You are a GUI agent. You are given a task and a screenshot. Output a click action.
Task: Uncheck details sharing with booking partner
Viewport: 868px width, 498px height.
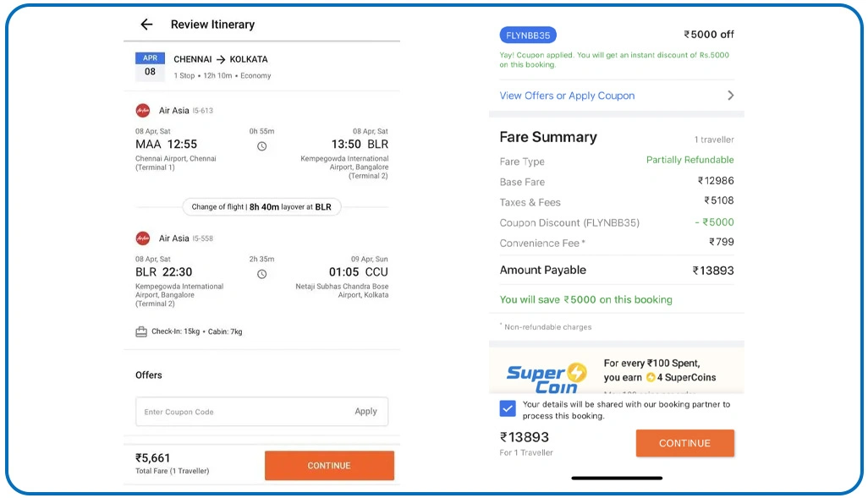point(508,408)
